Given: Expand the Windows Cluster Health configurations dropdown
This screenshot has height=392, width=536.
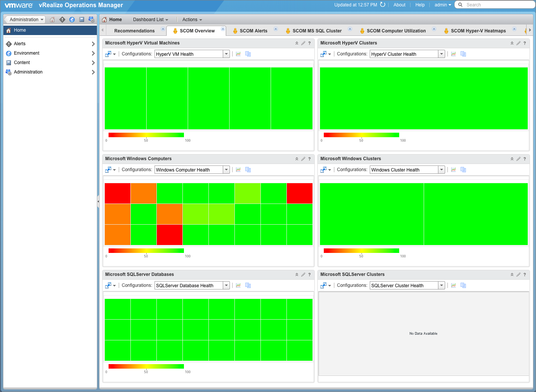Looking at the screenshot, I should [441, 170].
